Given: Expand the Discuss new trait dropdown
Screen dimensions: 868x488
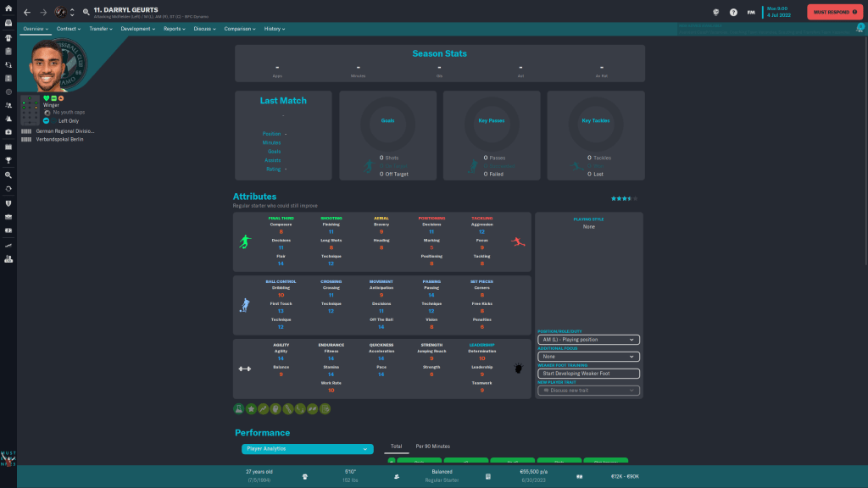Looking at the screenshot, I should 588,391.
